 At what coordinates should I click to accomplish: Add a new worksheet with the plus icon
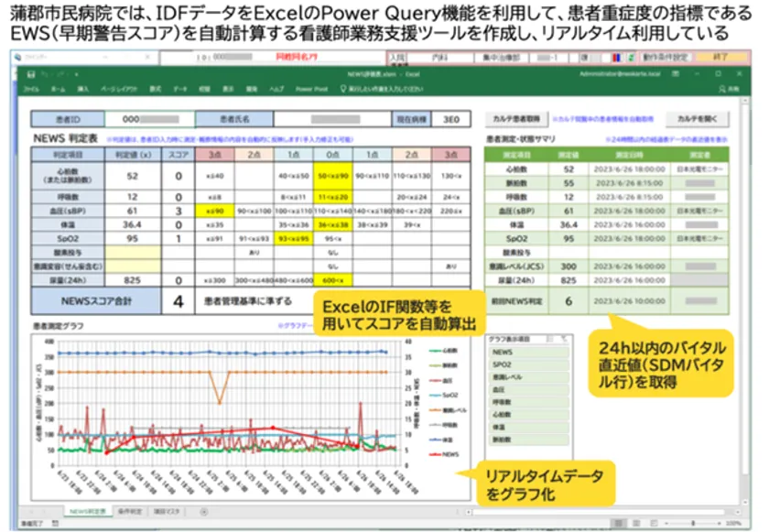(202, 511)
